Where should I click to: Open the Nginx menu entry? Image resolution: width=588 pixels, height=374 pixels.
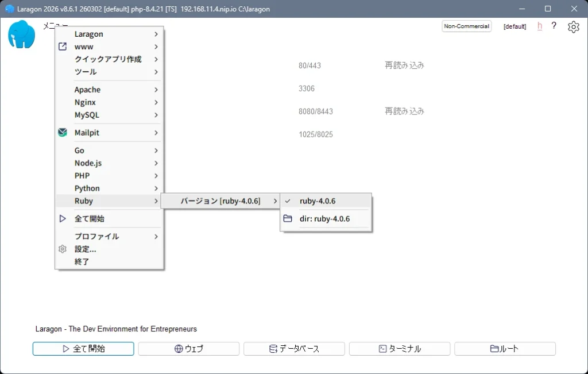point(109,102)
